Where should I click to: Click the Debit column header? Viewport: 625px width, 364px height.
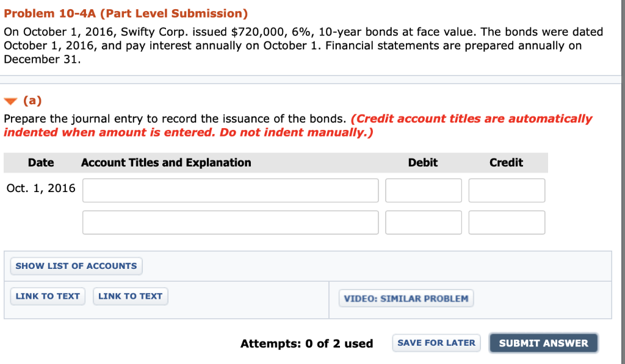(423, 162)
